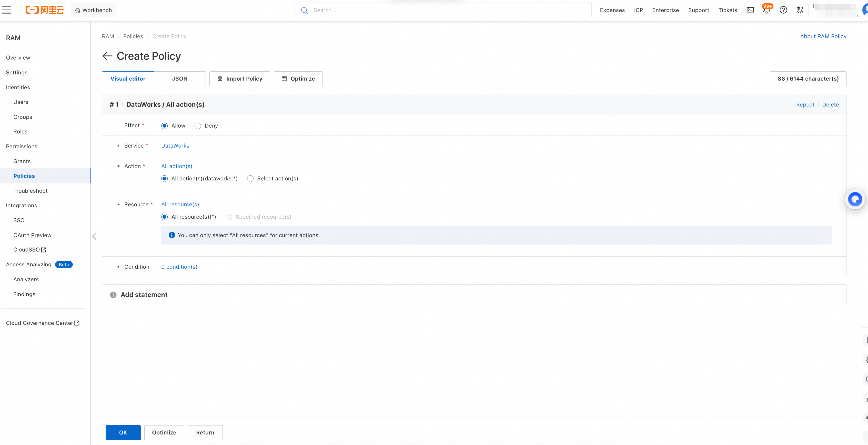868x445 pixels.
Task: Choose All action(s)(dataworks:*) option
Action: [x=164, y=179]
